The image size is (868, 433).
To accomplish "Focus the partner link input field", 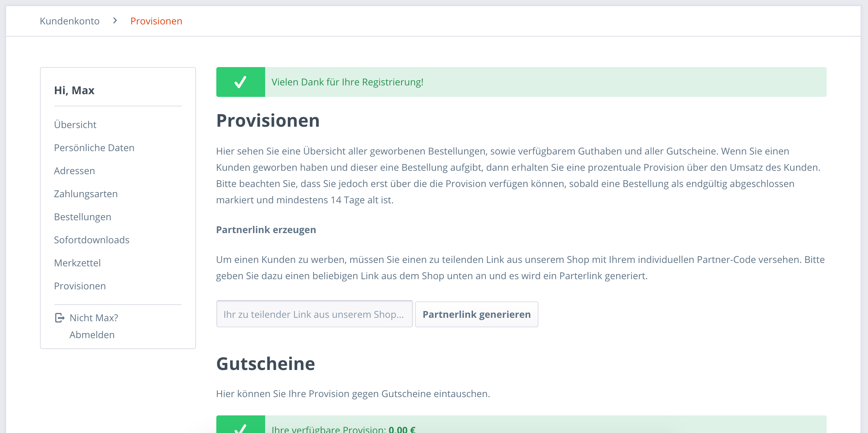I will pyautogui.click(x=314, y=314).
